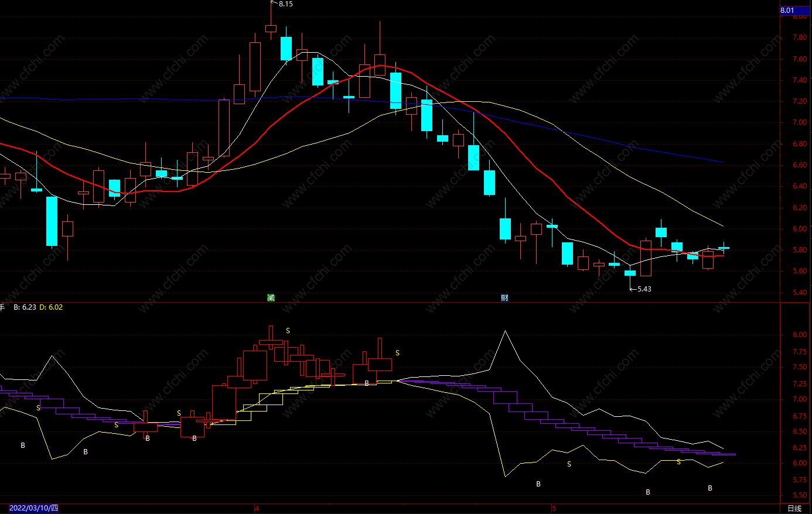The width and height of the screenshot is (812, 514).
Task: Click the 6.25 indicator axis label
Action: click(800, 448)
